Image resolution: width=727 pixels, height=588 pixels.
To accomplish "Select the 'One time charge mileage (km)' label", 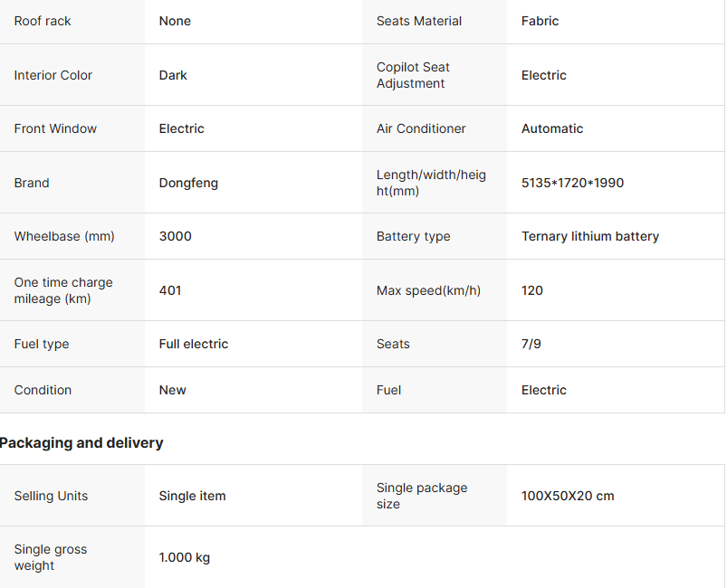I will pos(62,290).
